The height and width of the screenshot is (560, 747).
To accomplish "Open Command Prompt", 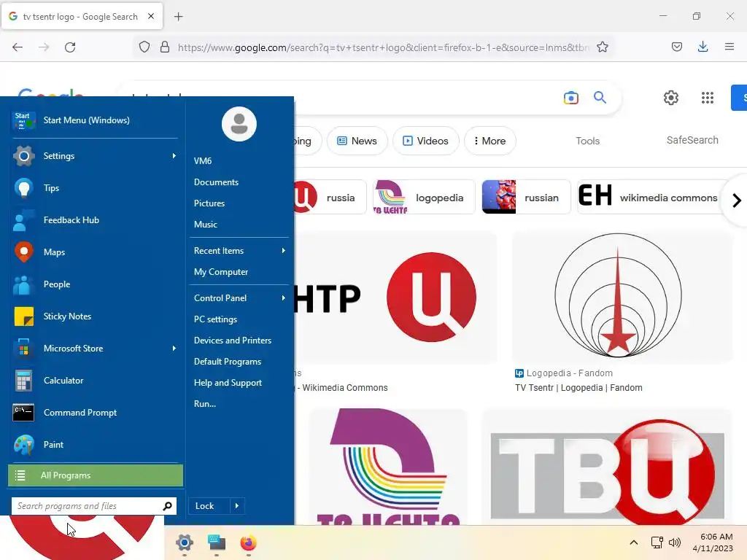I will coord(24,413).
